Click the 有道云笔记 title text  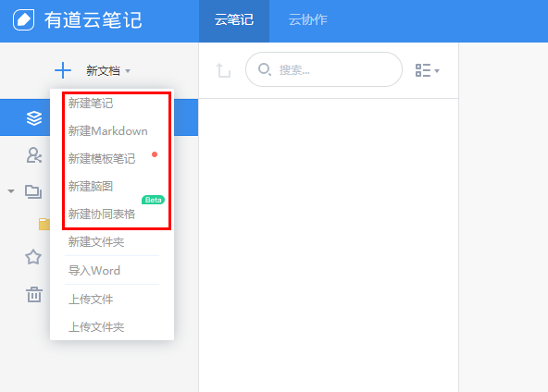93,20
